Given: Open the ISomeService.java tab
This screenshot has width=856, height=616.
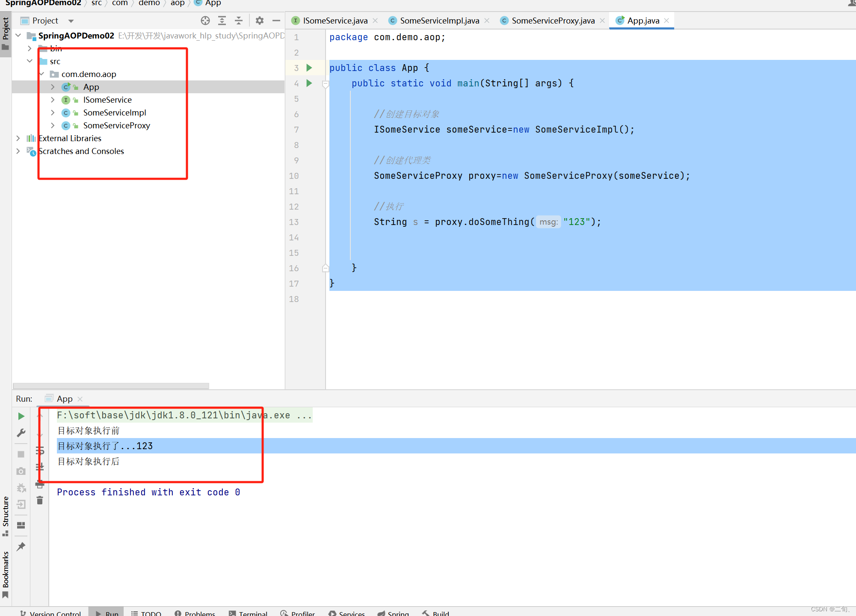Looking at the screenshot, I should coord(335,21).
